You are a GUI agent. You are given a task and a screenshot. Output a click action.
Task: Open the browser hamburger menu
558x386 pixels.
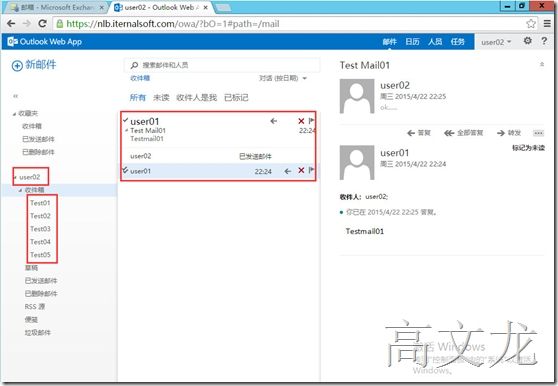[x=547, y=23]
